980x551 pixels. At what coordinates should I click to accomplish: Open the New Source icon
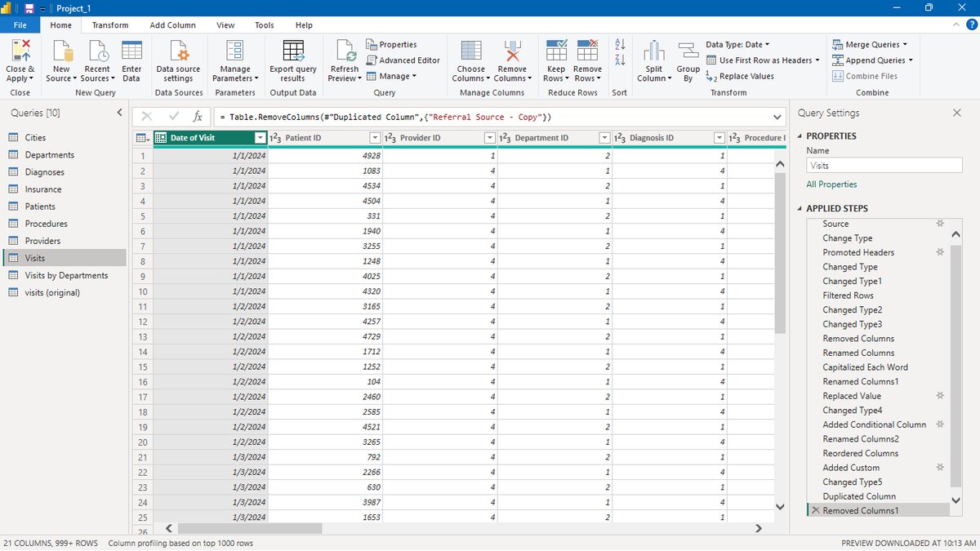point(61,51)
